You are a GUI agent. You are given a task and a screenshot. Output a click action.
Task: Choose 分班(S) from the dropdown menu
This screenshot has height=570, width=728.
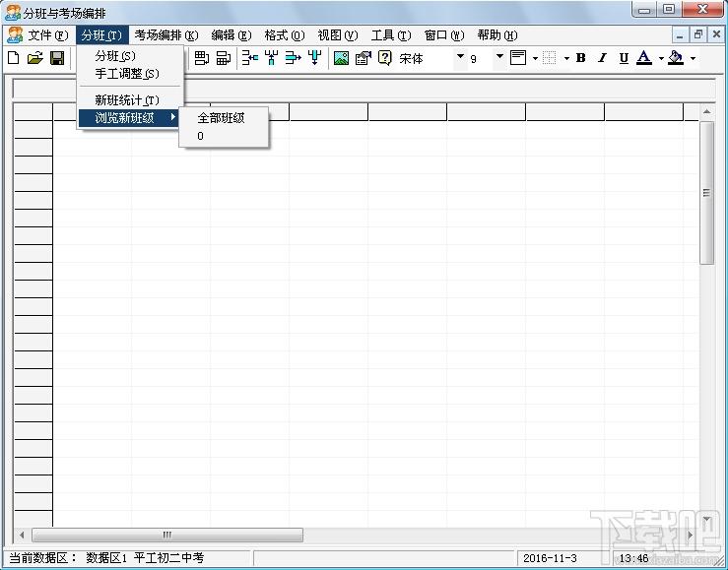click(130, 56)
